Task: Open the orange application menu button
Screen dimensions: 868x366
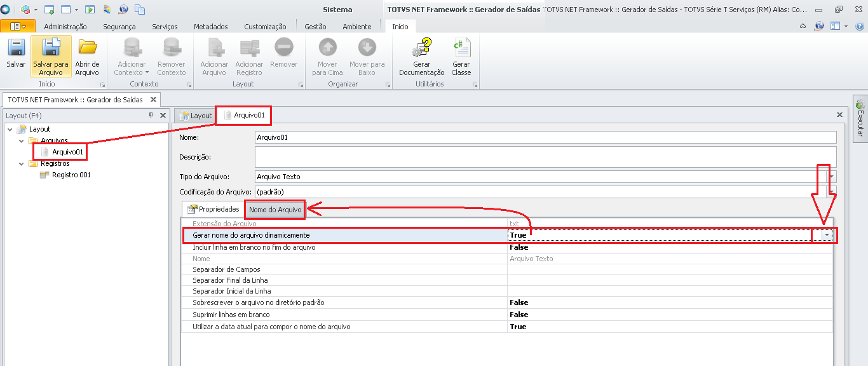Action: pyautogui.click(x=18, y=26)
